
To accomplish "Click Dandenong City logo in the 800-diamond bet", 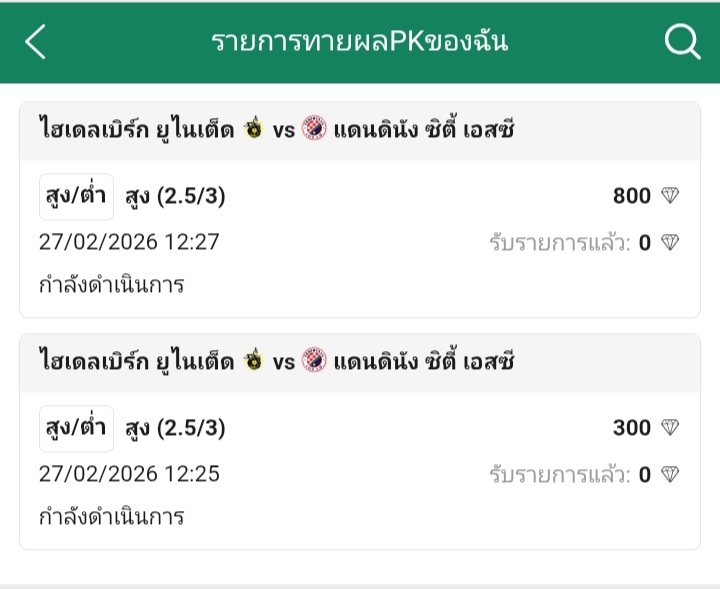I will click(x=314, y=129).
